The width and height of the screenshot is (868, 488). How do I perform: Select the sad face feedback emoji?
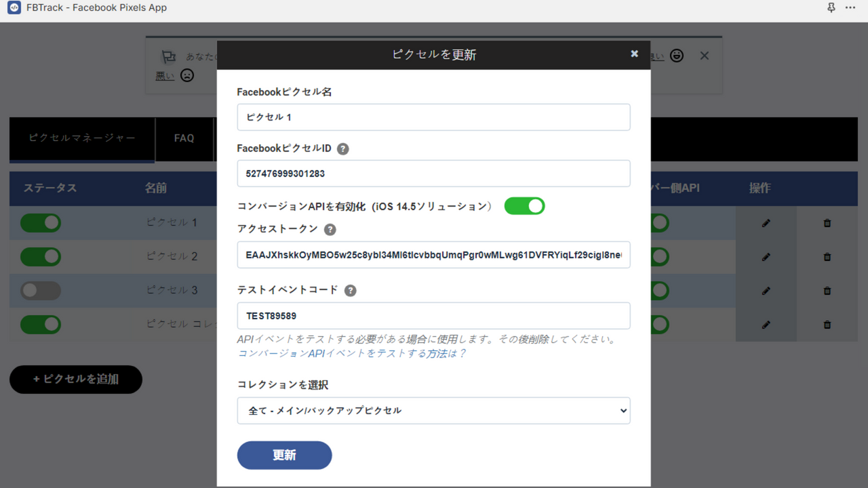(x=187, y=75)
